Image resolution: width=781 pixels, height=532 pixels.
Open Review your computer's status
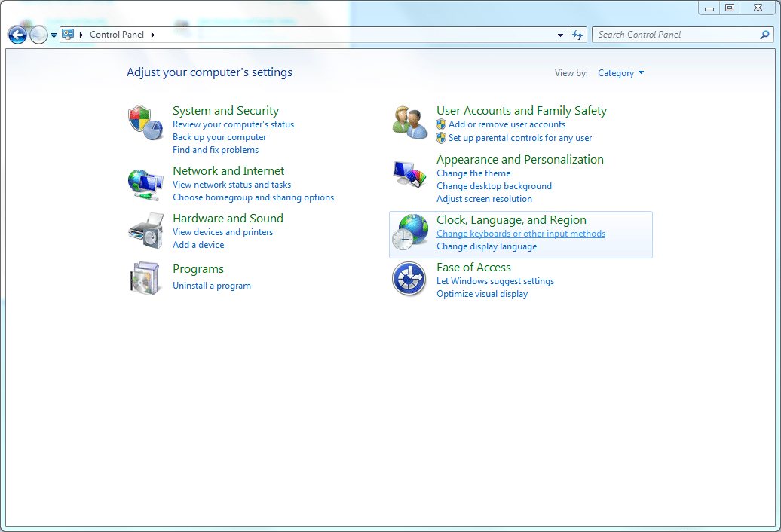233,124
